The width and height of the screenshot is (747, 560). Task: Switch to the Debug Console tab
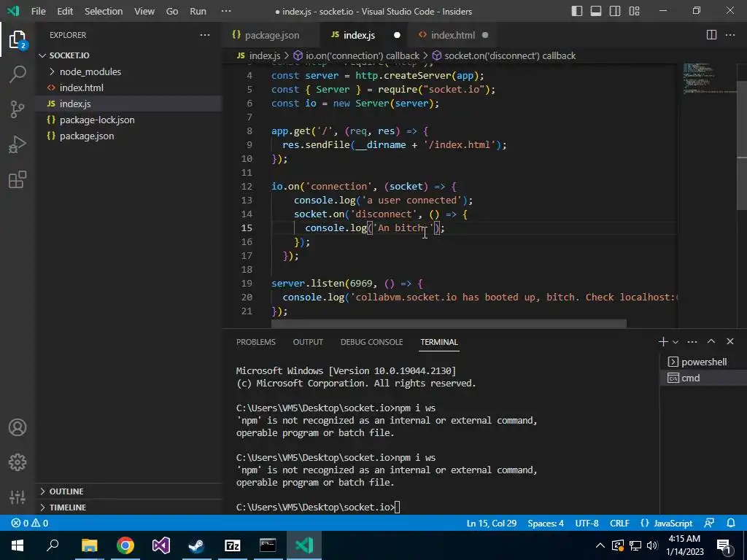371,342
